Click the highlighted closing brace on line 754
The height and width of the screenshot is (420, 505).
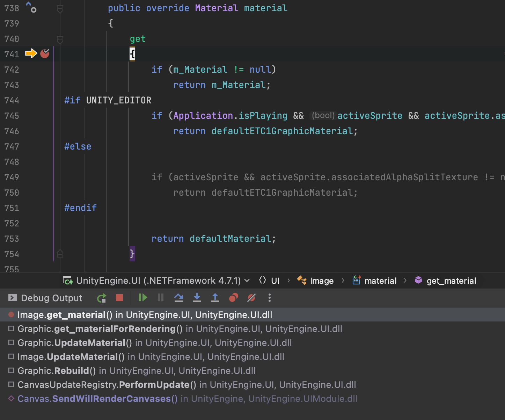click(x=132, y=254)
